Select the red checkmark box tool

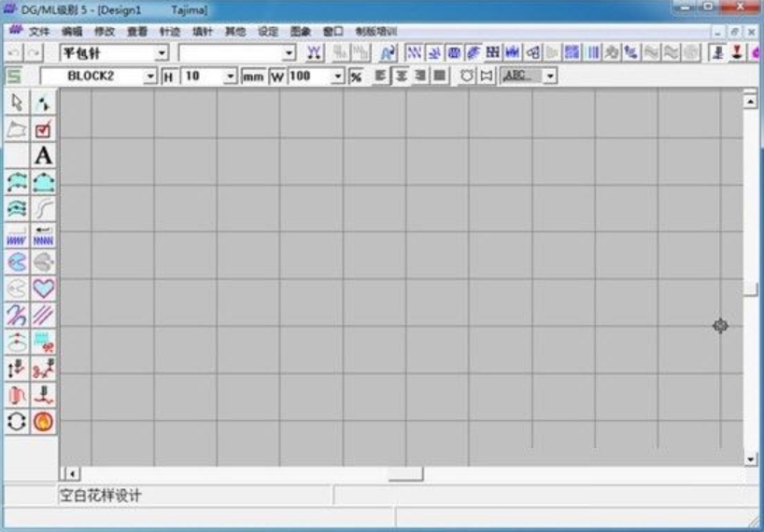click(44, 130)
